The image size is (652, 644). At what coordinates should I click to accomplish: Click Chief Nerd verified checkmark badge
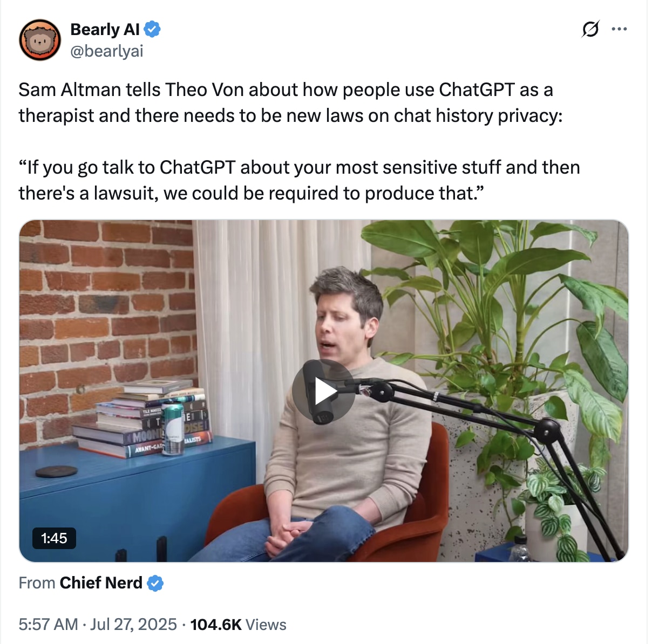tap(155, 583)
